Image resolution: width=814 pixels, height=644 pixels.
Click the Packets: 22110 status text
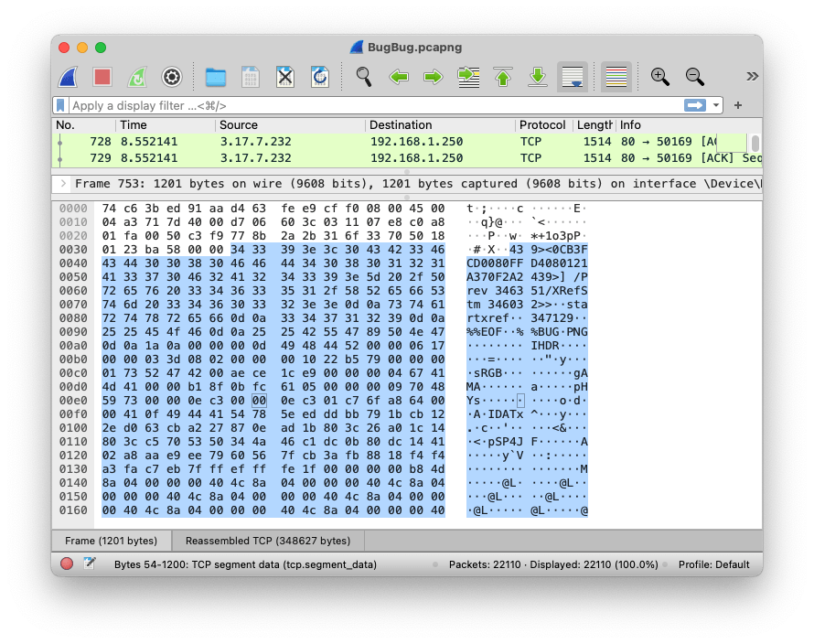click(553, 564)
